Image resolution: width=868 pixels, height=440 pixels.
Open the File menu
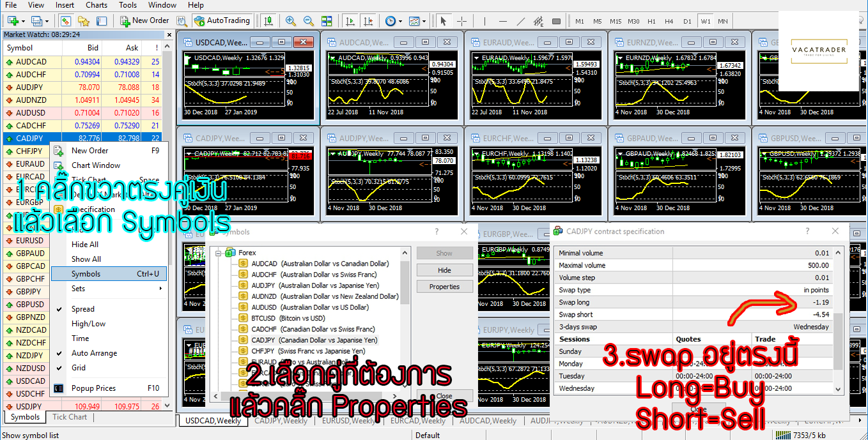pos(11,5)
